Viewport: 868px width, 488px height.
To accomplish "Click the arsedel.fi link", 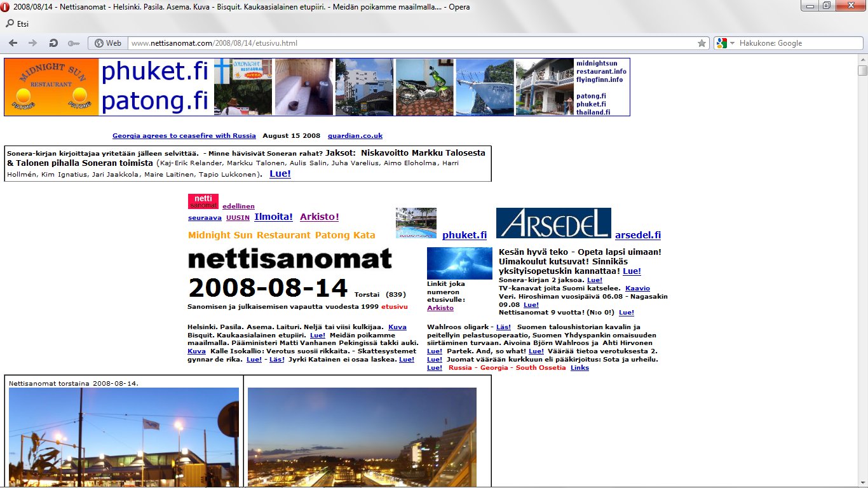I will 637,235.
